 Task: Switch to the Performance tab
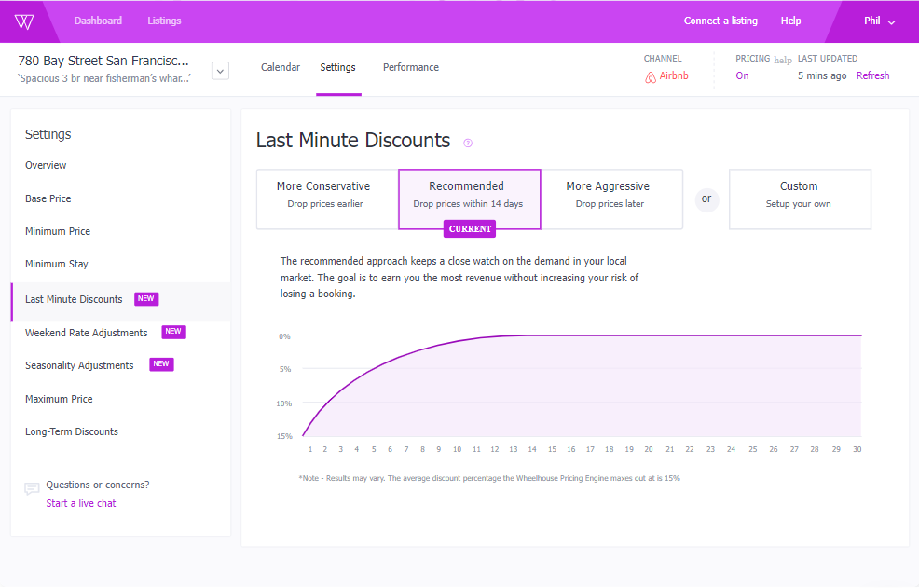tap(410, 67)
